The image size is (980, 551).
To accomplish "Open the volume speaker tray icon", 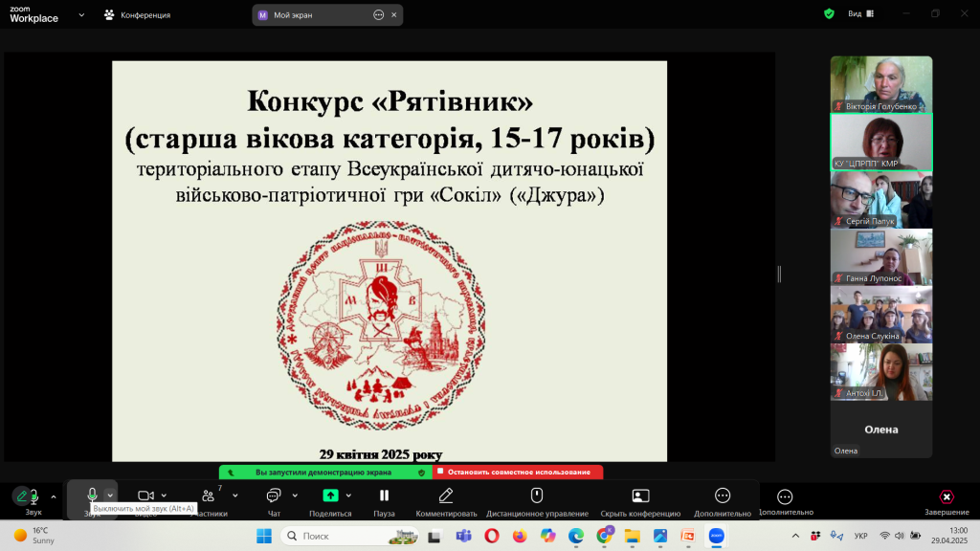I will pyautogui.click(x=900, y=536).
